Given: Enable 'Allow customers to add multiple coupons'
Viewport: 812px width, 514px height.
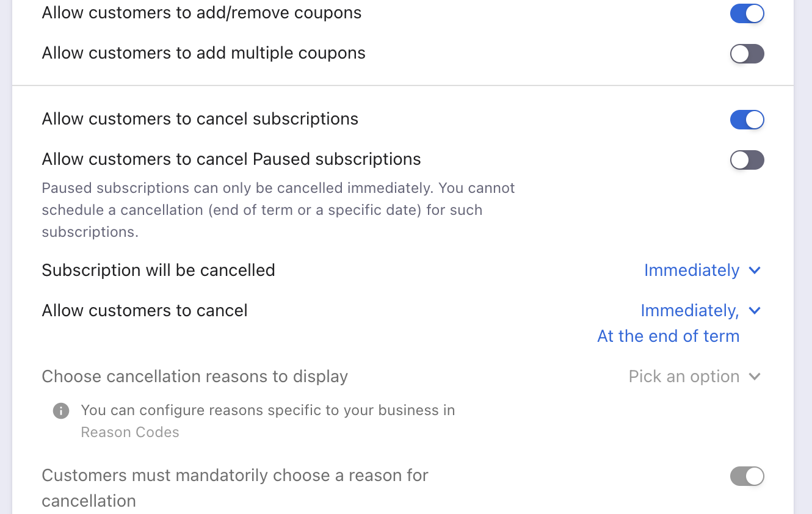Looking at the screenshot, I should (x=747, y=54).
